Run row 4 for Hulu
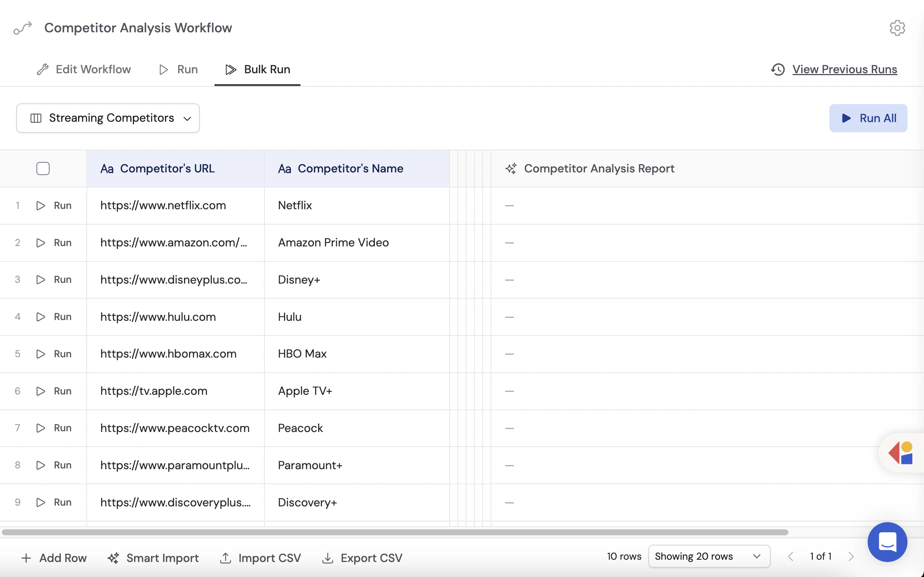The image size is (924, 577). 54,317
